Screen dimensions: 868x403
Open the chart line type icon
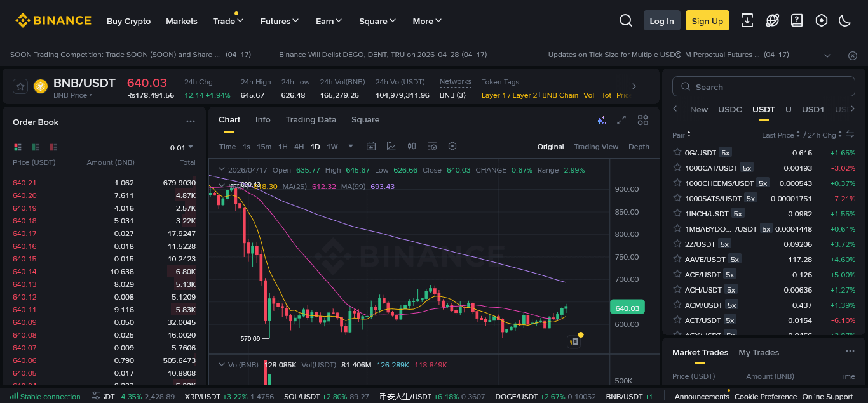[391, 146]
